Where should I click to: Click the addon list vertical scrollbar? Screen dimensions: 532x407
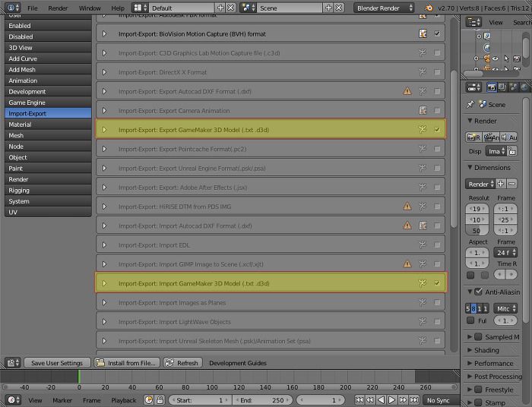tap(454, 149)
